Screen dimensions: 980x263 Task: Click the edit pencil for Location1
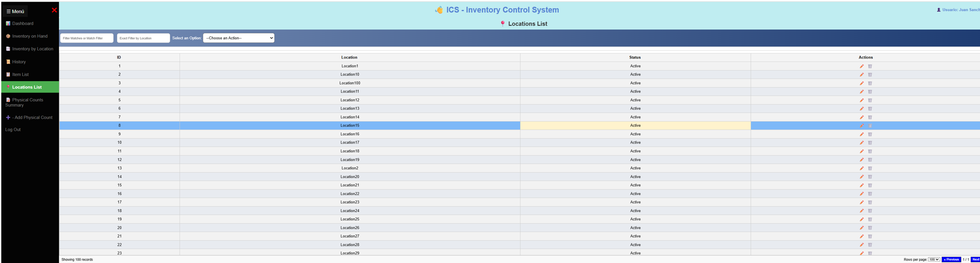pos(861,66)
